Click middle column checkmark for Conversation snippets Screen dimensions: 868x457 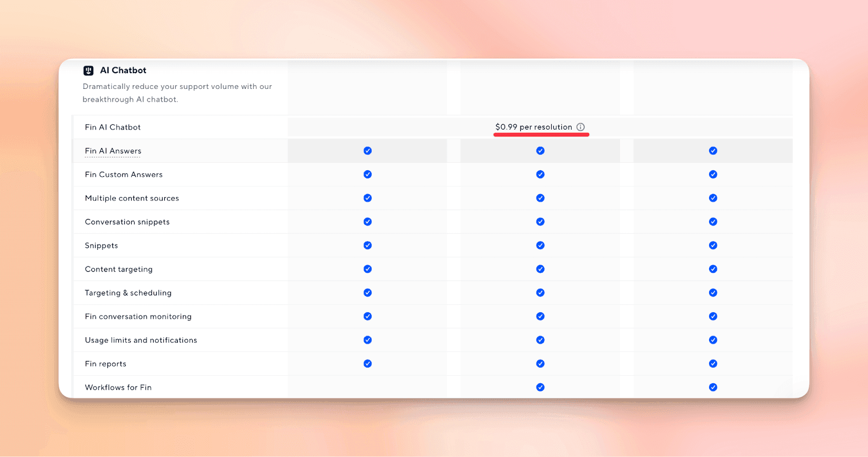click(540, 222)
